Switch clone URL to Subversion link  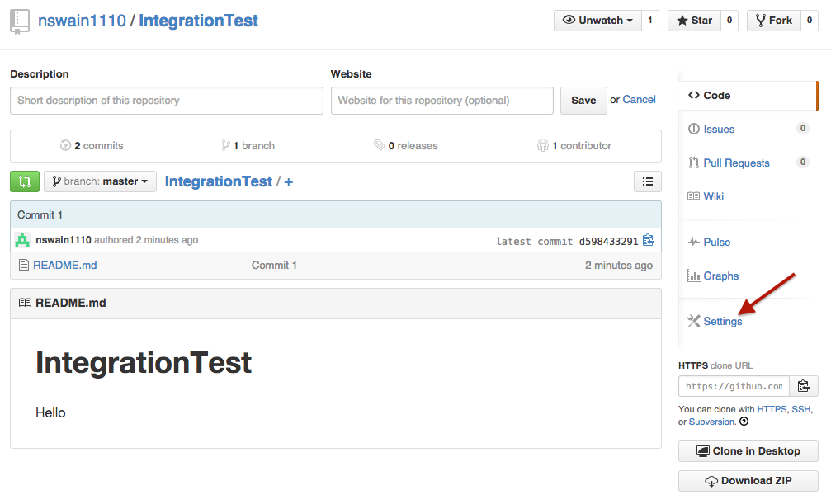tap(712, 422)
